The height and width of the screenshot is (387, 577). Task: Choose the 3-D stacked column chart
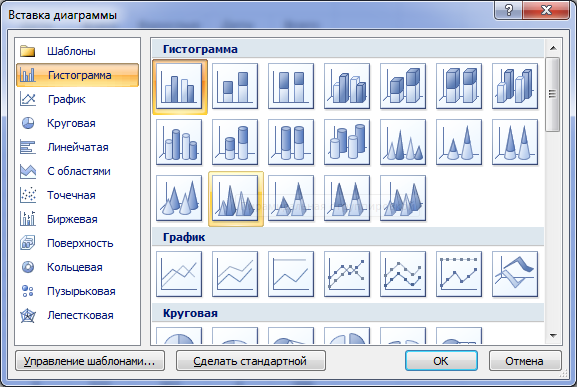(403, 86)
